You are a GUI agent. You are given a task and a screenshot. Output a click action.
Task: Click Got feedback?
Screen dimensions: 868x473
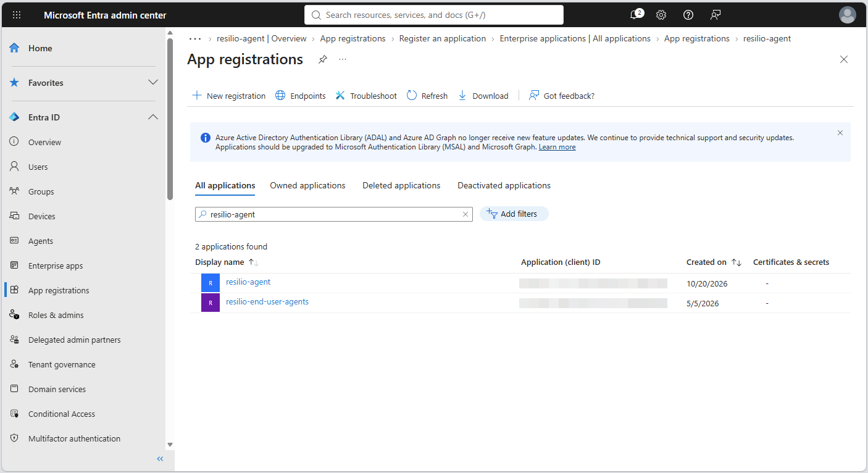[562, 96]
